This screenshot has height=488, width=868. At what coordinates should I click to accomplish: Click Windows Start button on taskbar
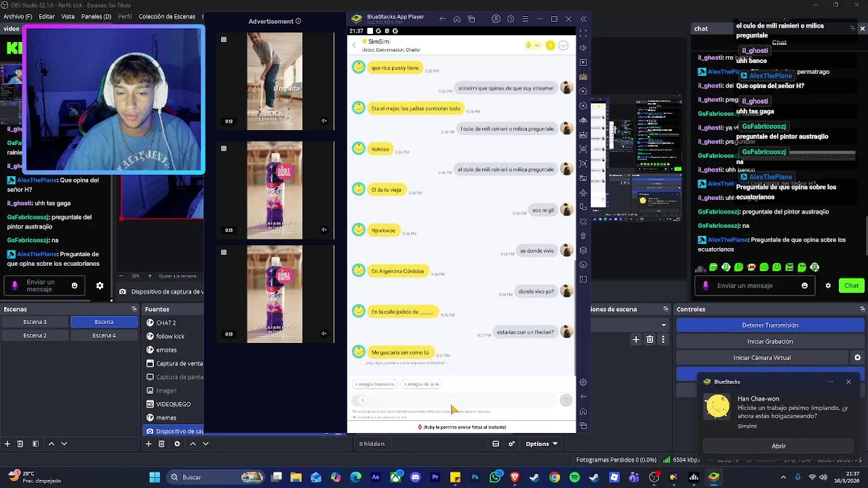[x=155, y=477]
